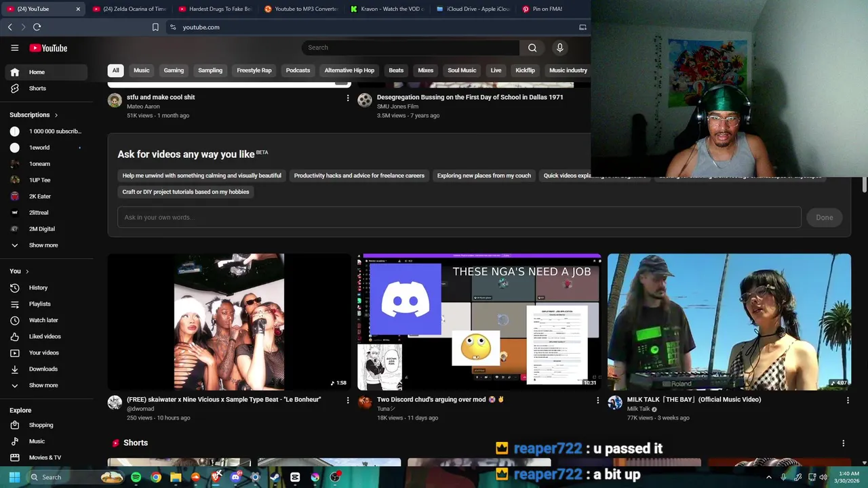Open options menu for MILK TALK video
868x488 pixels.
pos(848,401)
